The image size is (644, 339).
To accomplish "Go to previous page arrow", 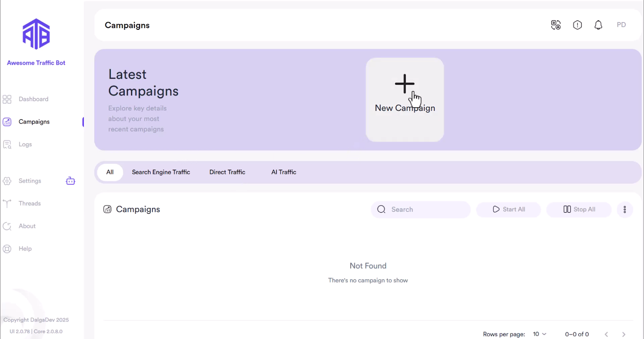I will click(x=606, y=334).
